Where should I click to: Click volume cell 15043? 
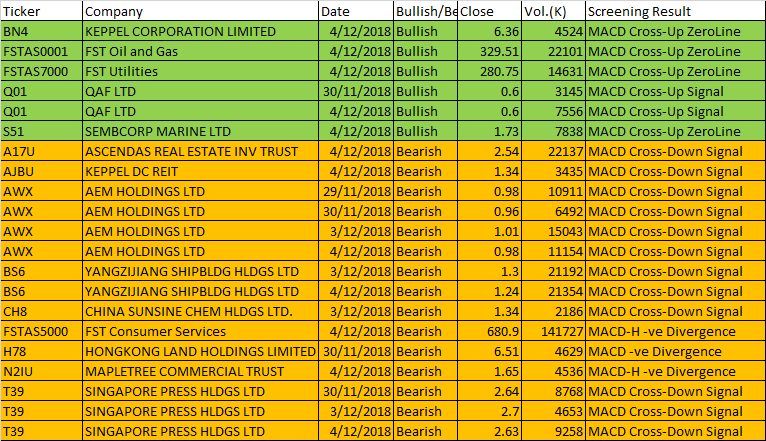pyautogui.click(x=553, y=231)
